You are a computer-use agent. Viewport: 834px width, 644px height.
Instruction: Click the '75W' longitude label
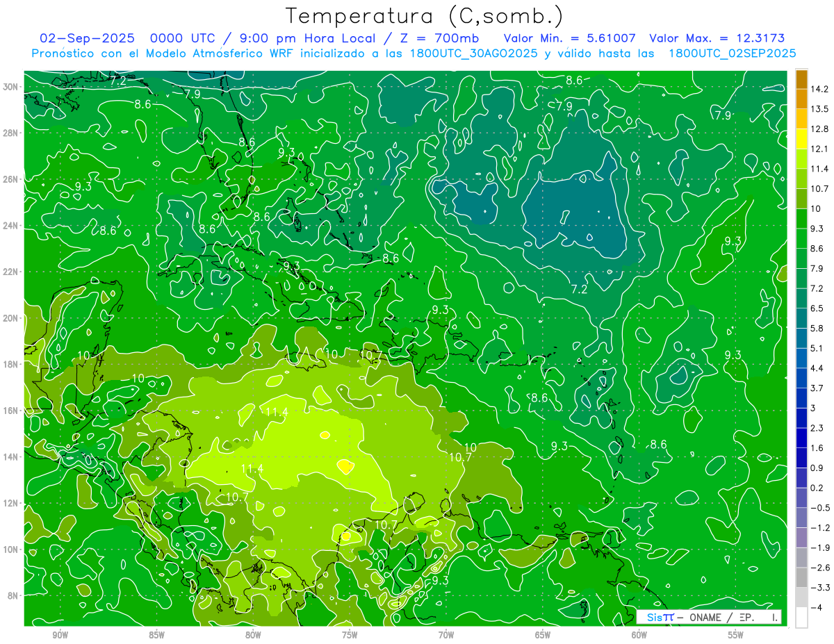pyautogui.click(x=350, y=635)
